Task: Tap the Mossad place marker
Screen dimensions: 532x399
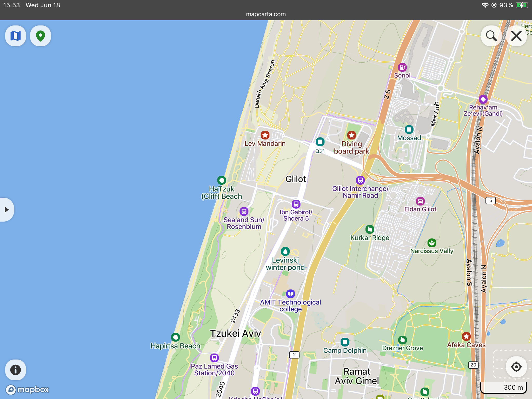Action: click(409, 129)
